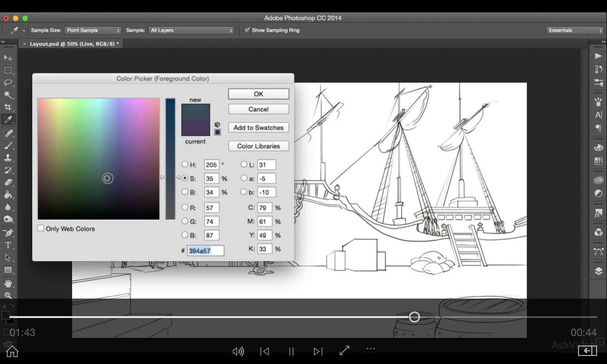This screenshot has height=364, width=607.
Task: Click the hex color input field
Action: point(205,251)
